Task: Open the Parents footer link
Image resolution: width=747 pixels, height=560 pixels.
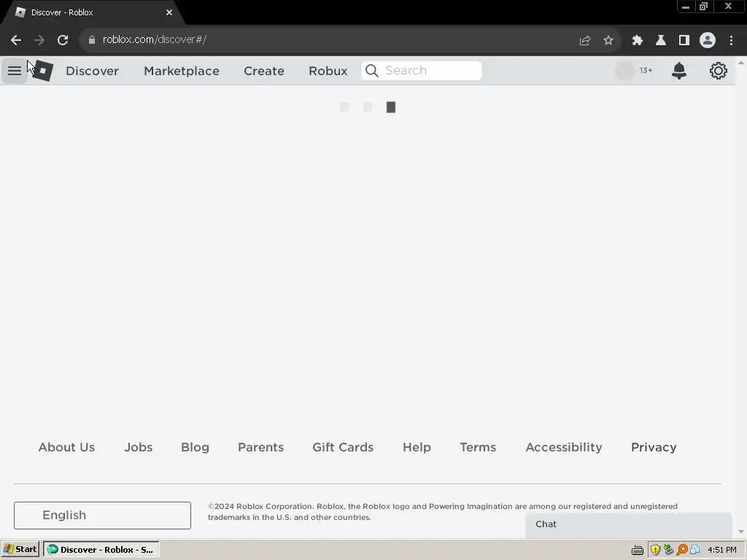Action: pos(260,447)
